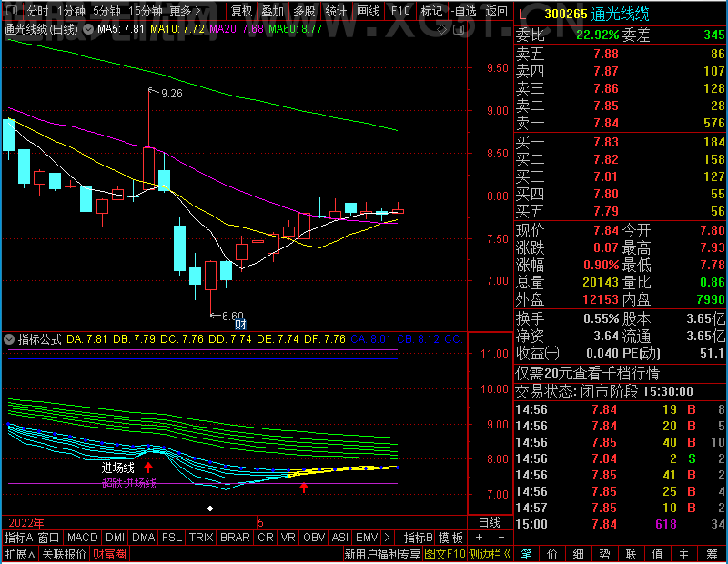This screenshot has width=728, height=564.
Task: Switch indicator to OBV
Action: click(x=314, y=538)
